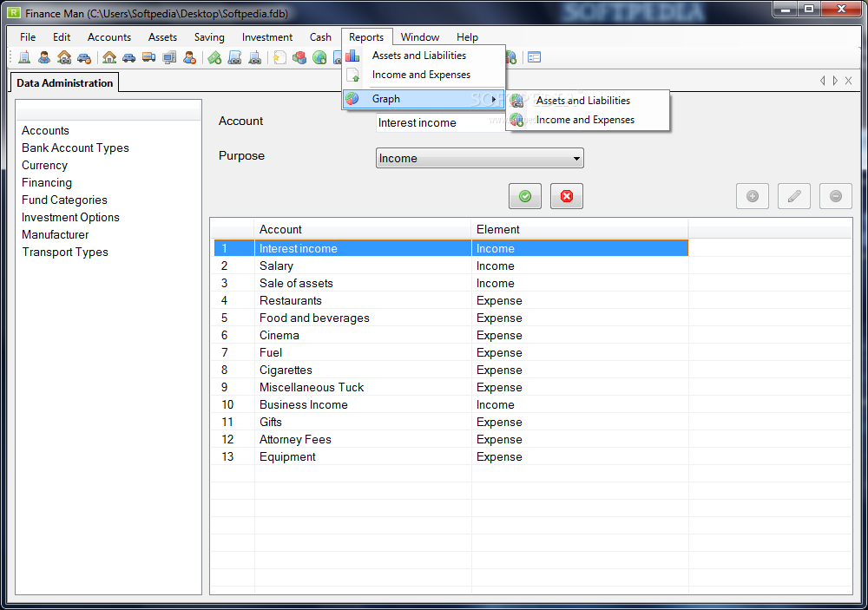This screenshot has width=868, height=610.
Task: Click the building with lock toolbar icon
Action: pos(254,57)
